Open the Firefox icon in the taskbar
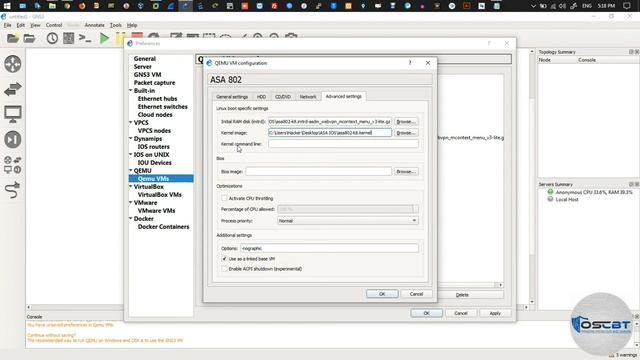Viewport: 640px width, 360px height. [82, 6]
